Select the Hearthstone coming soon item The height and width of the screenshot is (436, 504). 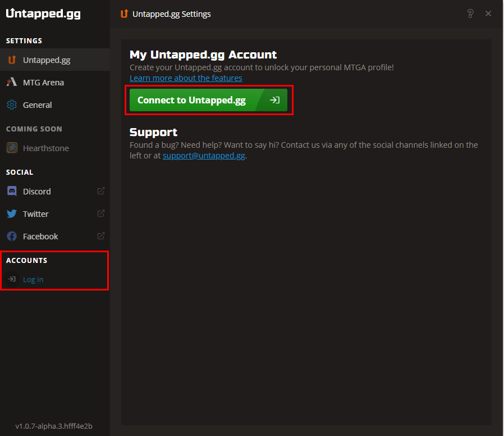pos(55,148)
